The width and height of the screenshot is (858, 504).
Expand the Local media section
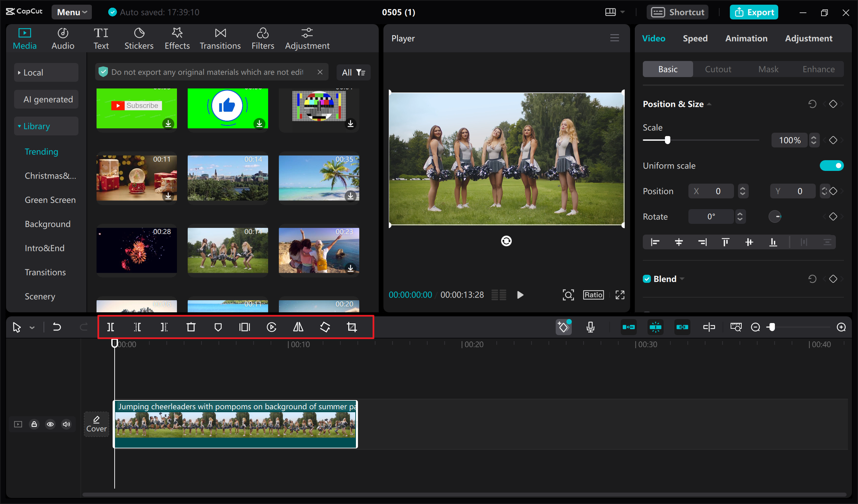pos(46,72)
